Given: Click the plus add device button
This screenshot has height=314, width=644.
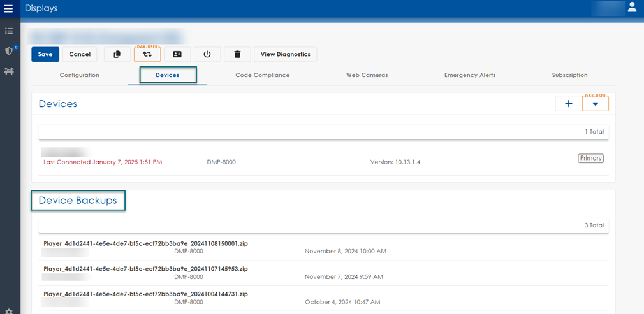Looking at the screenshot, I should (x=568, y=104).
